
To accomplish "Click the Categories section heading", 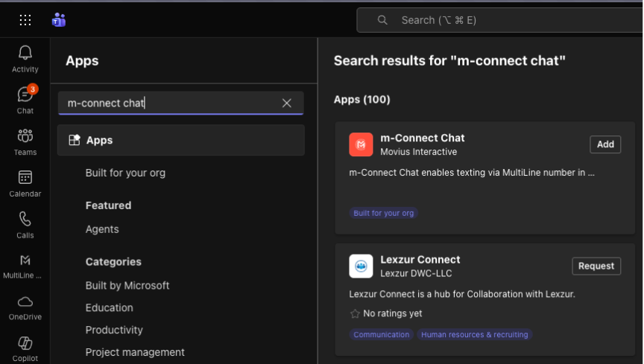I will (113, 261).
